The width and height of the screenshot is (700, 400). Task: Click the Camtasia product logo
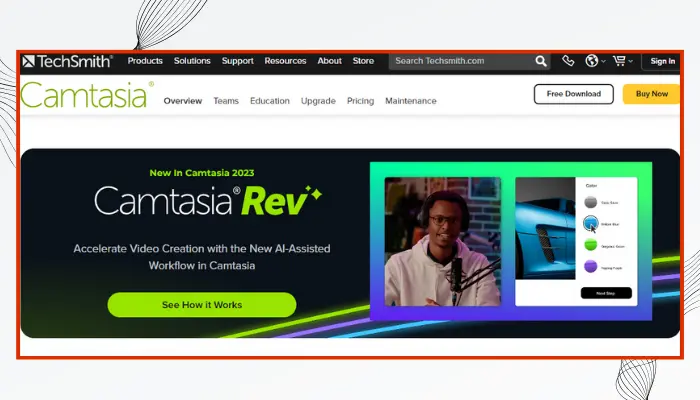click(87, 95)
